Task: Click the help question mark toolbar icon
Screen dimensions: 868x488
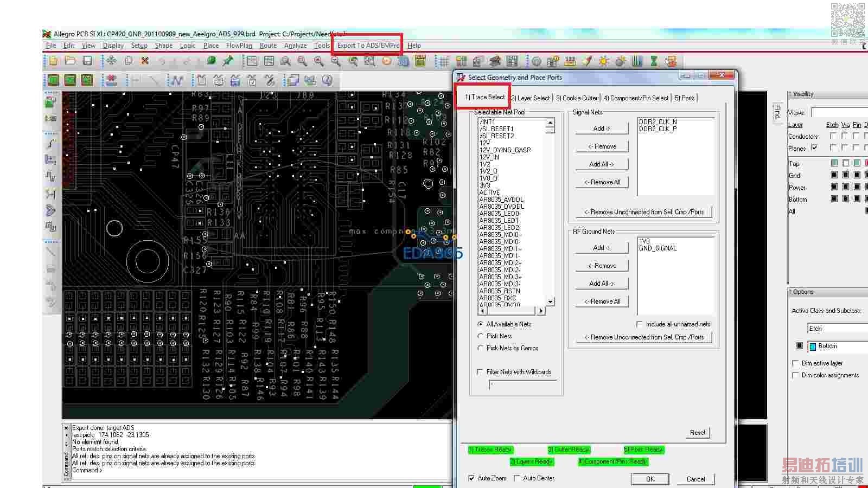Action: pos(327,80)
